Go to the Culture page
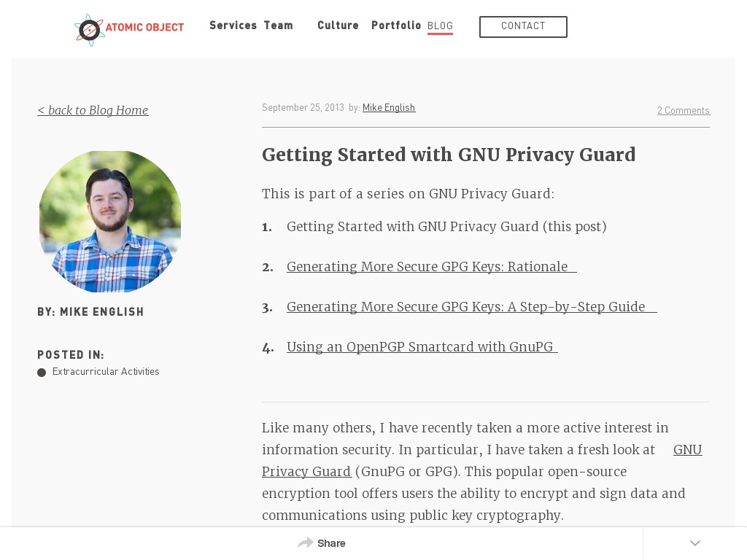Image resolution: width=747 pixels, height=560 pixels. click(338, 26)
